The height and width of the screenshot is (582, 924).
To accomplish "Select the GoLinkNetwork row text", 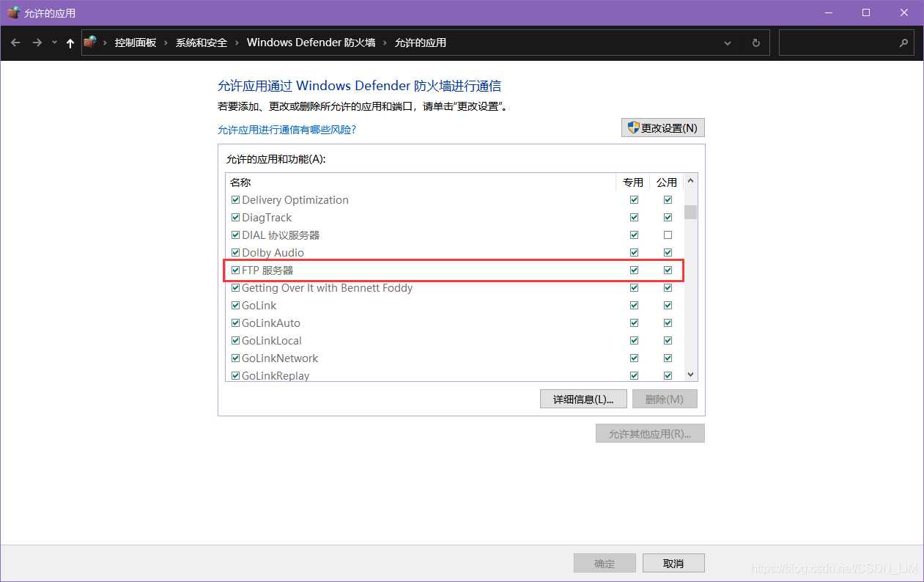I will 280,358.
